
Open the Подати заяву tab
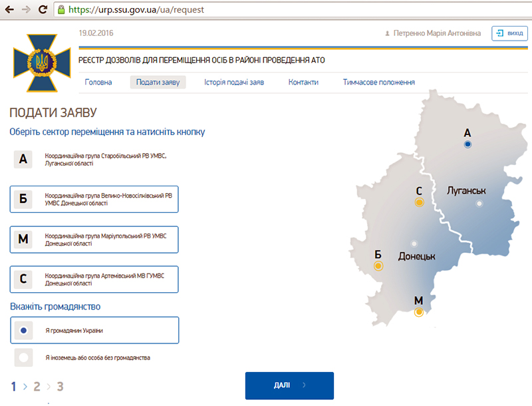coord(158,82)
